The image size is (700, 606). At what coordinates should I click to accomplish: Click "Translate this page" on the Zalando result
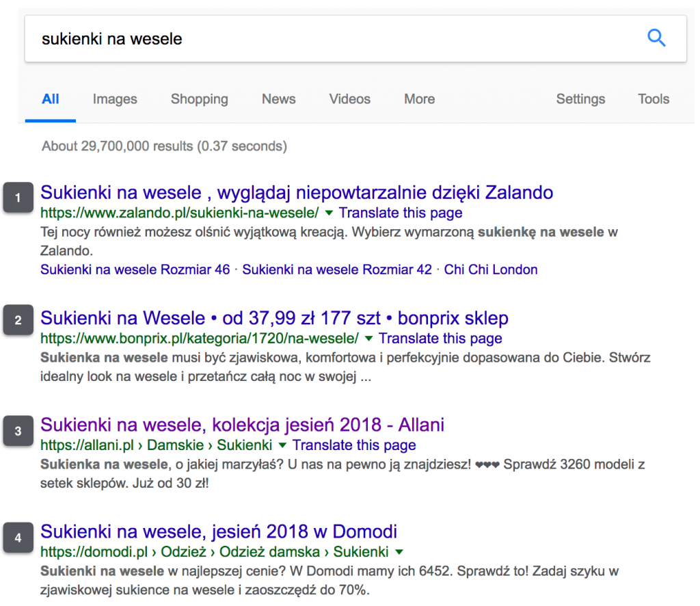[401, 213]
